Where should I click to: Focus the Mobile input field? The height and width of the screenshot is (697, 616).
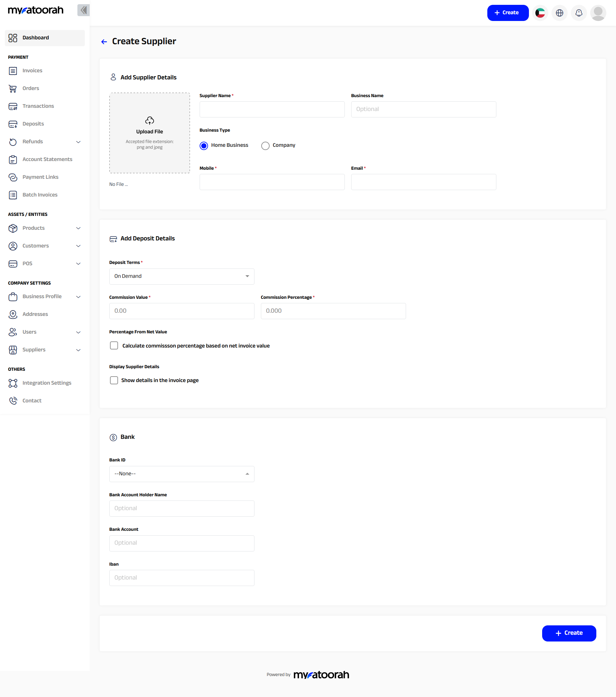click(272, 182)
